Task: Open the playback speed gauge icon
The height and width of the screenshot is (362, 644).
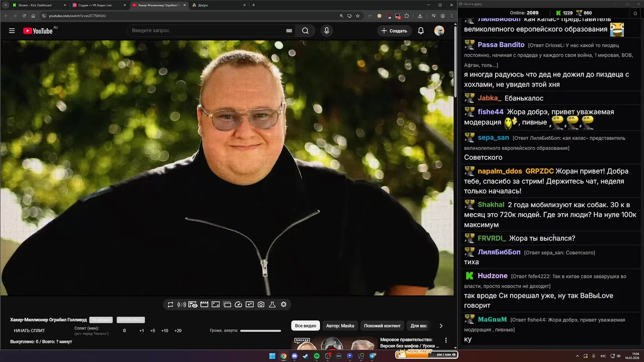Action: [238, 304]
